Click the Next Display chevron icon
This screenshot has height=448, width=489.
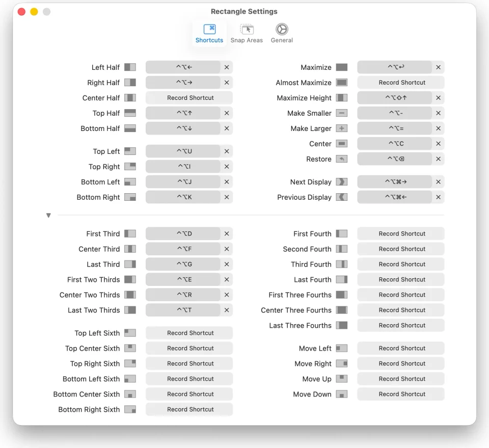(341, 182)
